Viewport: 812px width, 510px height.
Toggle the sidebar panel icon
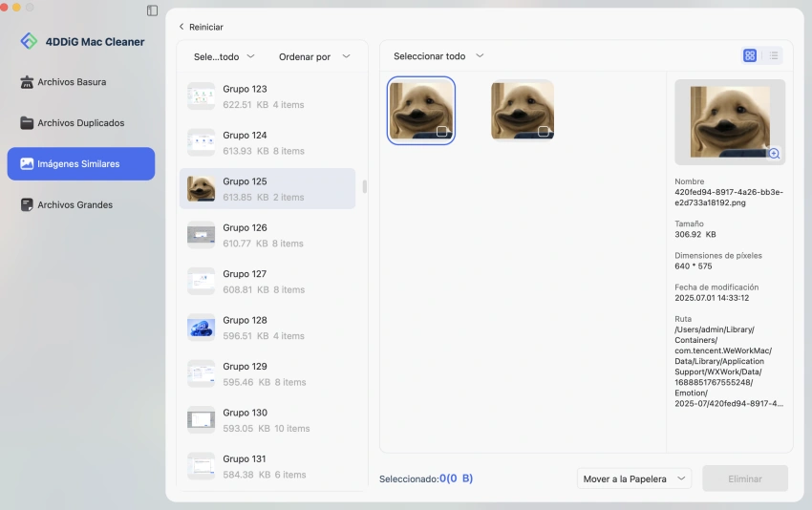coord(152,11)
